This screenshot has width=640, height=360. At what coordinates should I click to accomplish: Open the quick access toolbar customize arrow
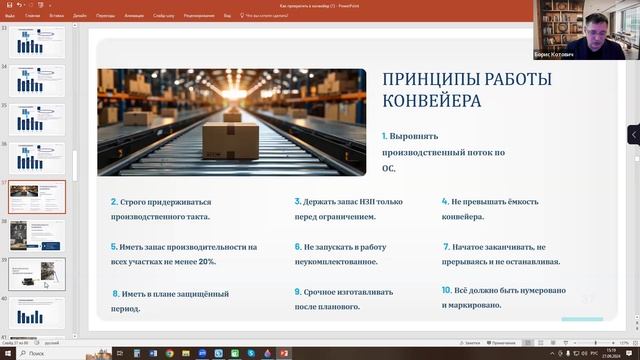50,5
